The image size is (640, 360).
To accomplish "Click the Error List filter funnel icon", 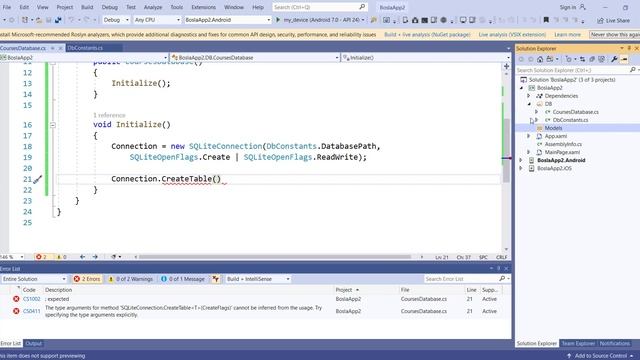I will pos(216,279).
